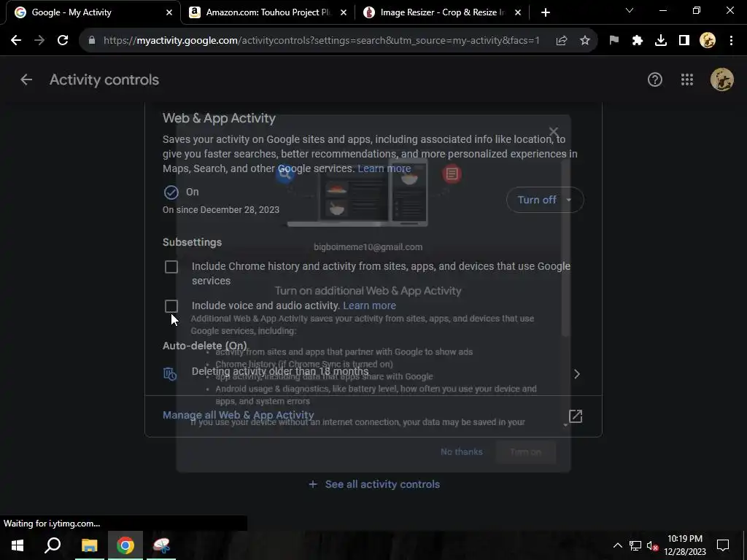
Task: Click Learn more after Google services description
Action: pos(384,168)
